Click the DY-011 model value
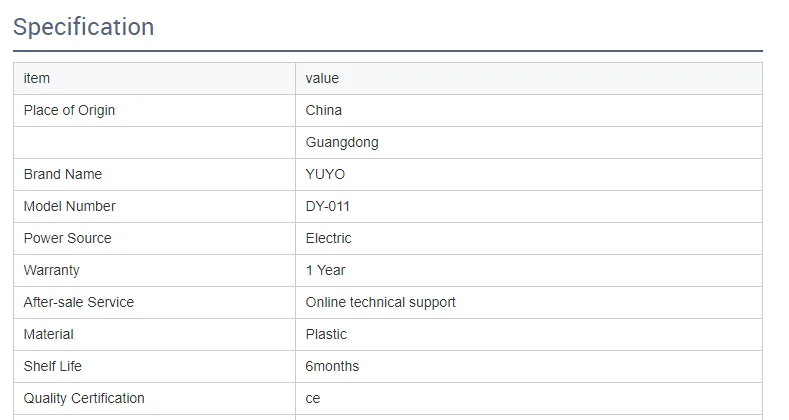Screen dimensions: 789x420 [328, 206]
